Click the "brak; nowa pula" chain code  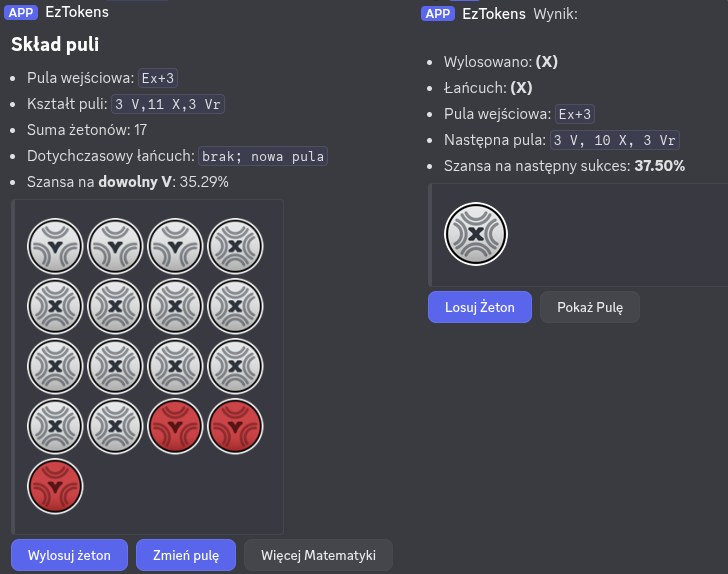(x=264, y=156)
